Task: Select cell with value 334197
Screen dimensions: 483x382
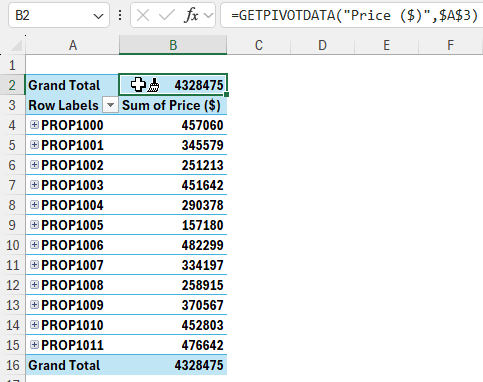Action: click(173, 265)
